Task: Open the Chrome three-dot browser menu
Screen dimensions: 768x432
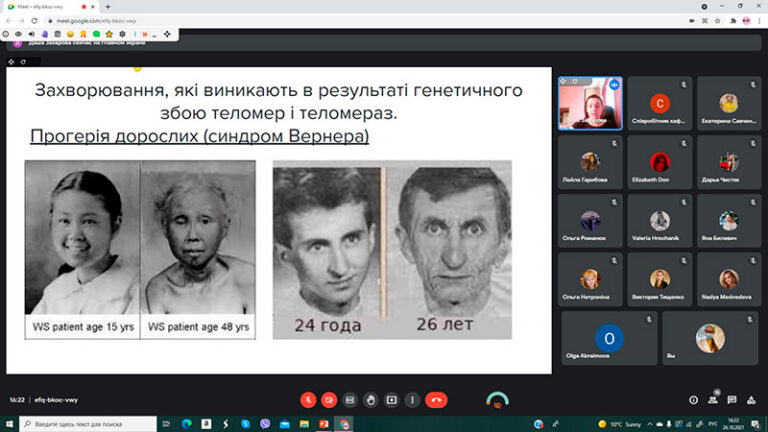Action: pyautogui.click(x=758, y=20)
